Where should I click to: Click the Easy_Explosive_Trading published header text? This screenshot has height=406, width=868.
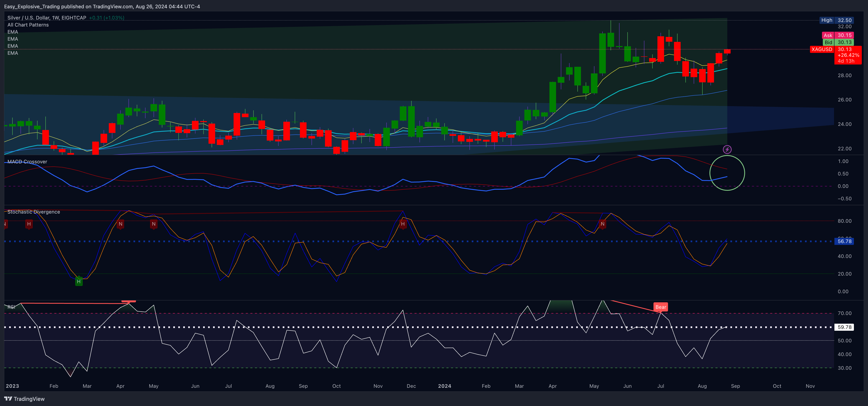pos(102,6)
